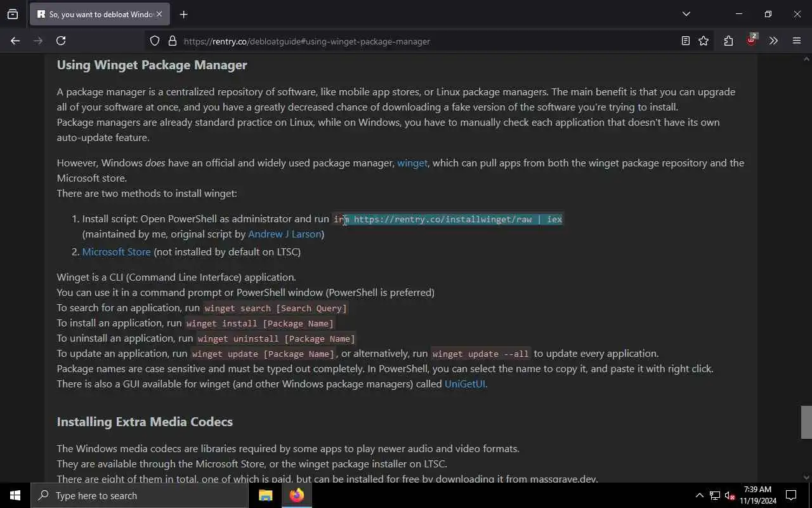
Task: Open a new tab with plus button
Action: pos(183,14)
